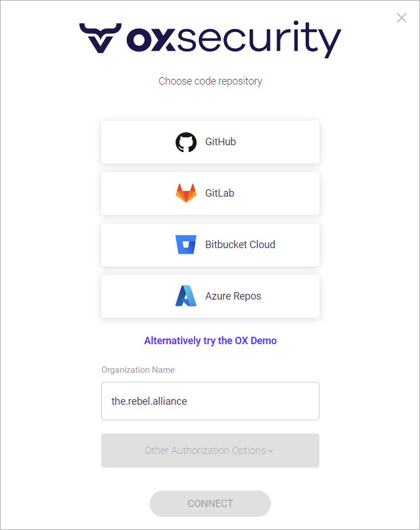Viewport: 420px width, 530px height.
Task: Expand the Other Authorization Options dropdown
Action: (206, 451)
